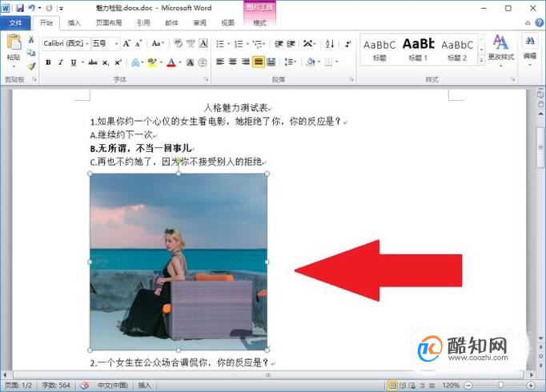The width and height of the screenshot is (546, 392).
Task: Open the Find/Edit (编辑) binoculars button
Action: [530, 50]
